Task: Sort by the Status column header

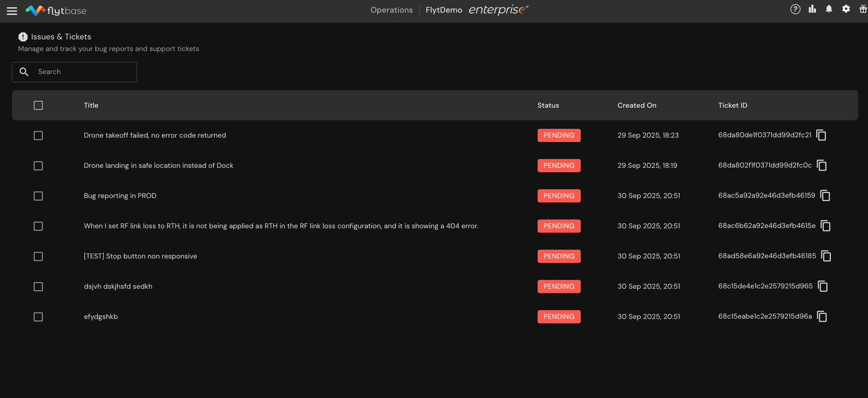Action: pos(548,105)
